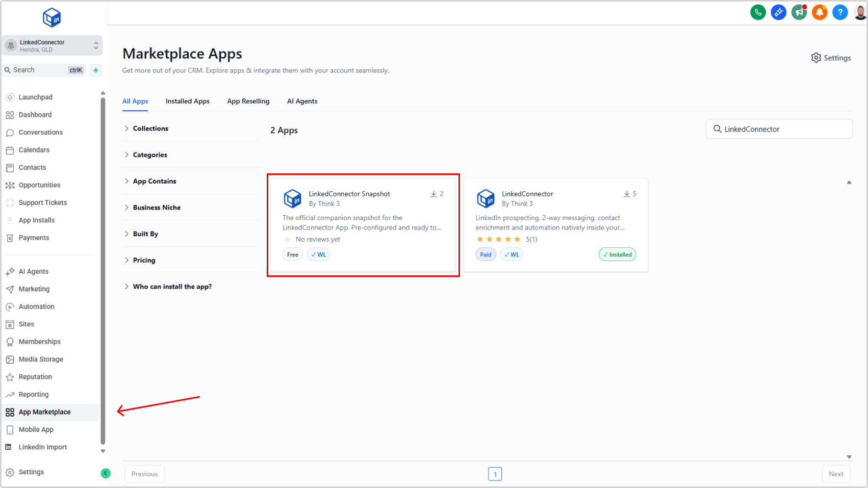The height and width of the screenshot is (488, 868).
Task: Click the blue help question mark icon
Action: (x=839, y=12)
